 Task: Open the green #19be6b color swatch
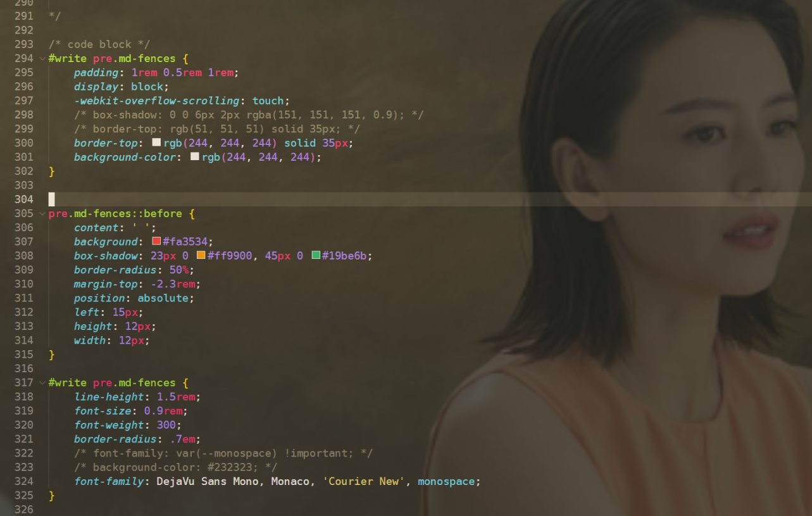[316, 255]
